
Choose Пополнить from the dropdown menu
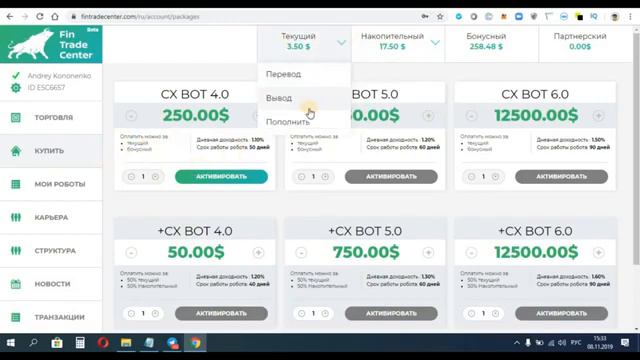(304, 122)
